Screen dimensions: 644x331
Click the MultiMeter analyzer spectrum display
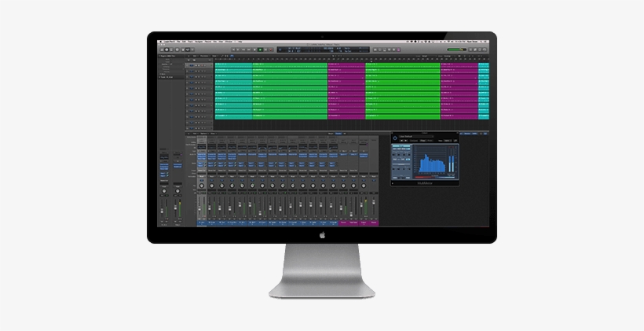click(x=430, y=159)
